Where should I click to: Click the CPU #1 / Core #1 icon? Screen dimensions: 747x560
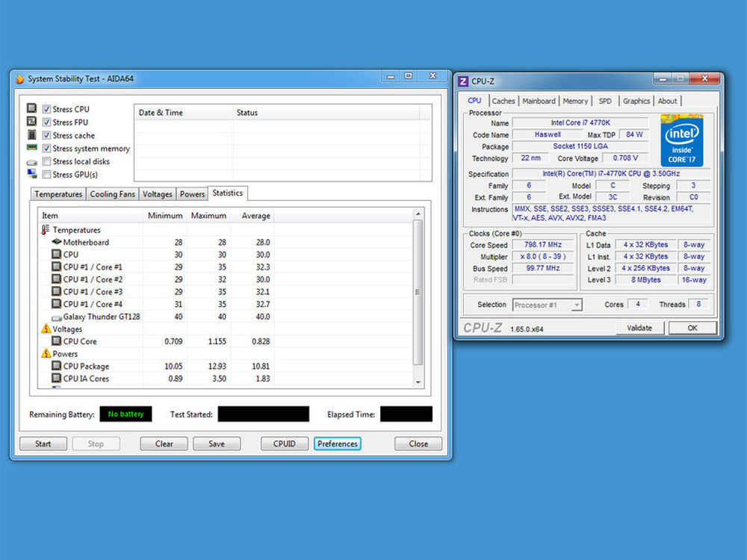(56, 267)
